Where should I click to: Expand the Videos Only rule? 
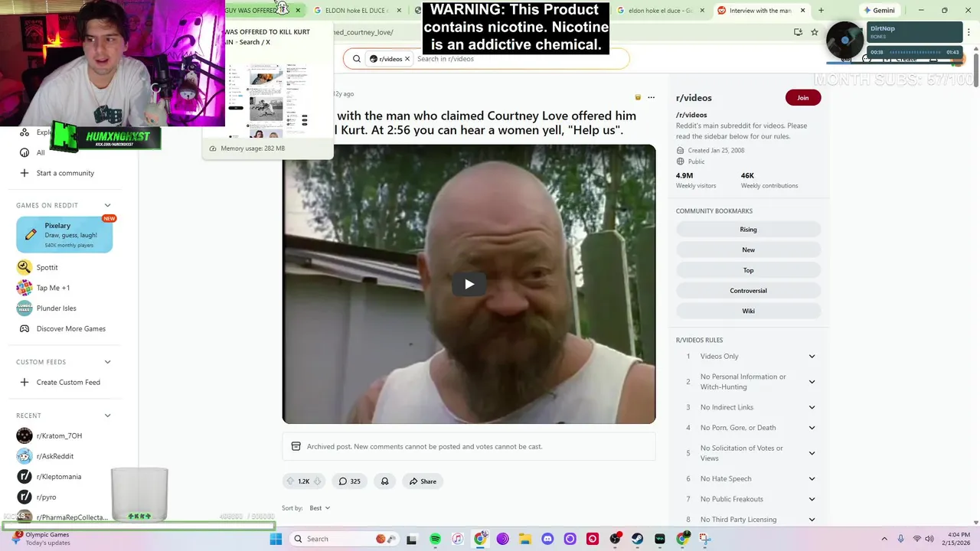click(812, 356)
